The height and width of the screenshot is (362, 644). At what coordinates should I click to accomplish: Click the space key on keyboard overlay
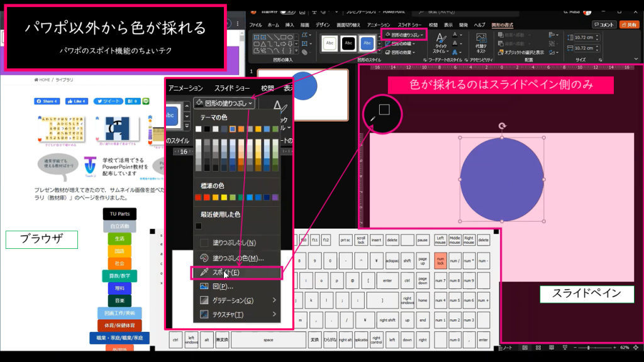(x=268, y=340)
